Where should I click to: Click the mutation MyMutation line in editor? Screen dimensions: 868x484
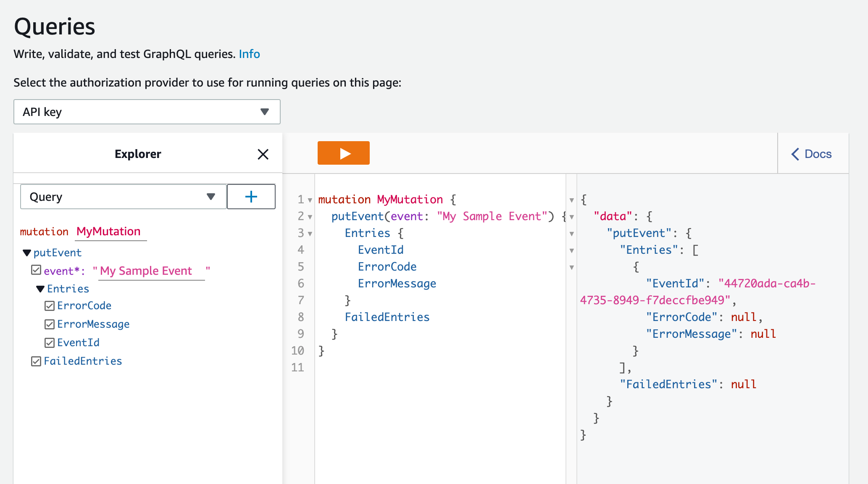tap(387, 199)
